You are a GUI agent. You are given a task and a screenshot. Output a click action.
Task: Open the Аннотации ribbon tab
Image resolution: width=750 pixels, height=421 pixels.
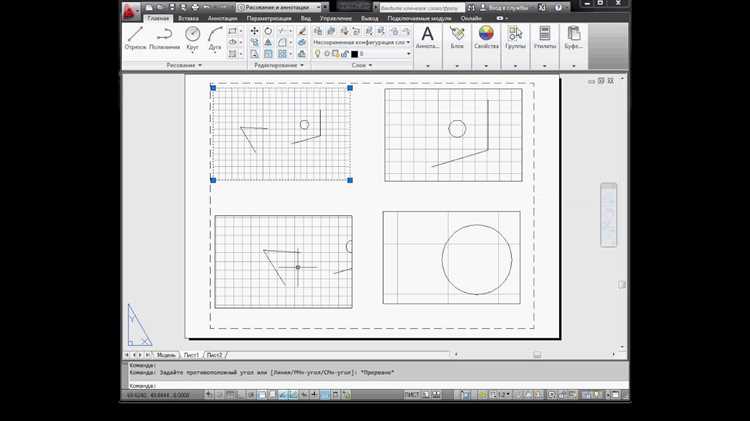(x=222, y=18)
